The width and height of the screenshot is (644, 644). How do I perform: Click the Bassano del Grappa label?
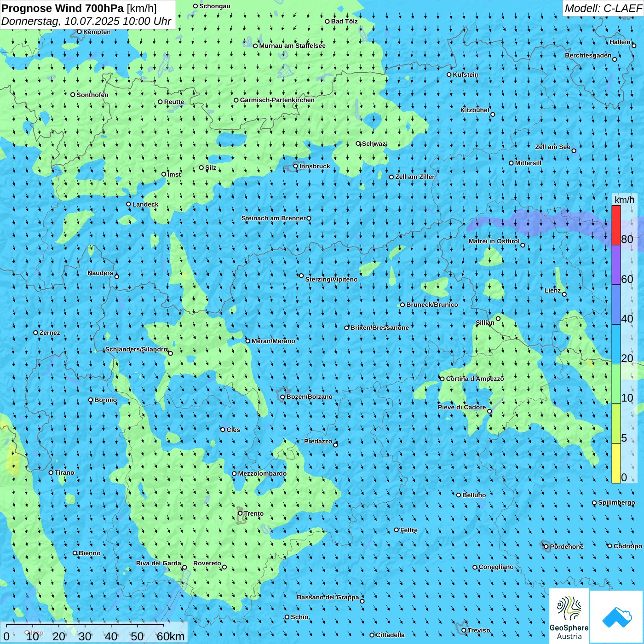click(x=328, y=597)
